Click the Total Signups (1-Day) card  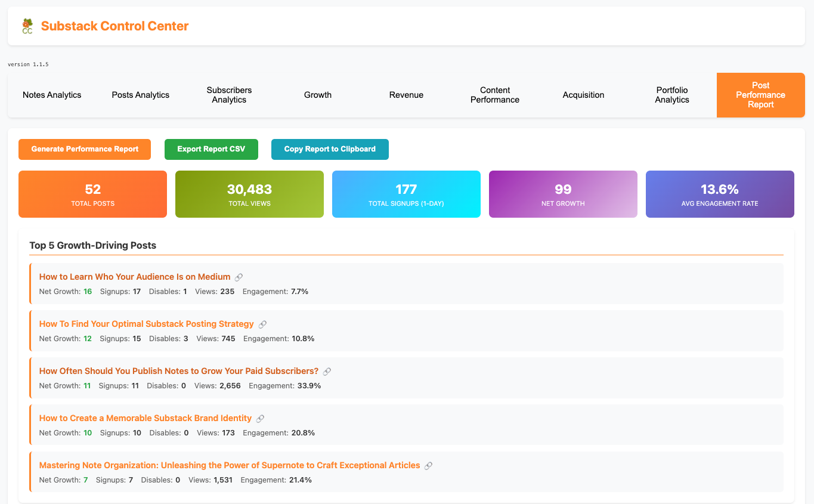406,194
